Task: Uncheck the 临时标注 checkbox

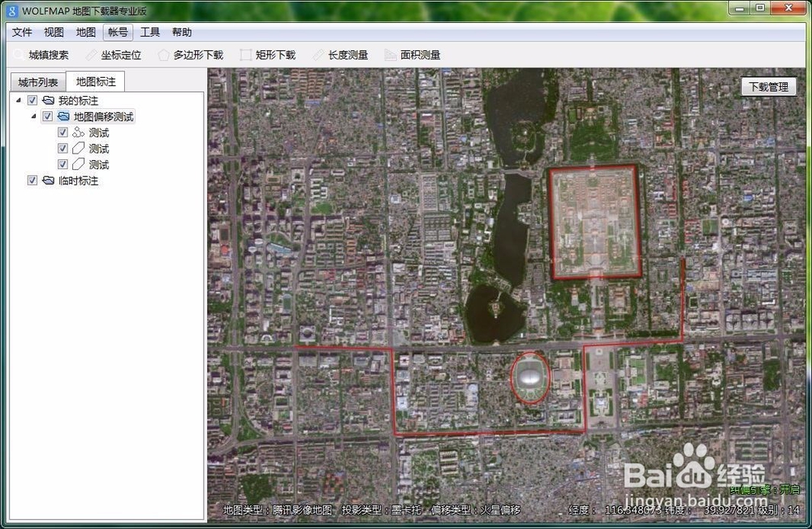Action: 32,180
